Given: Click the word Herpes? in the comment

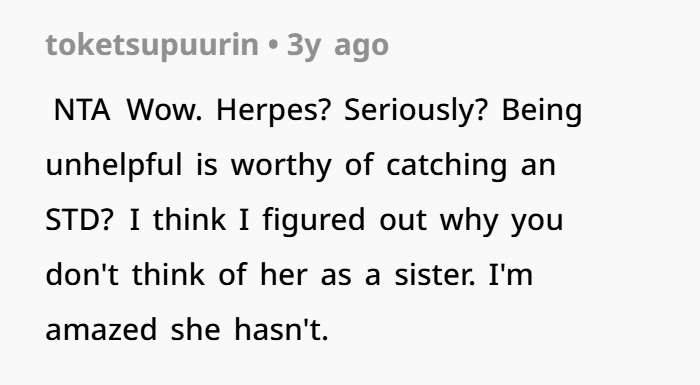Looking at the screenshot, I should 273,110.
